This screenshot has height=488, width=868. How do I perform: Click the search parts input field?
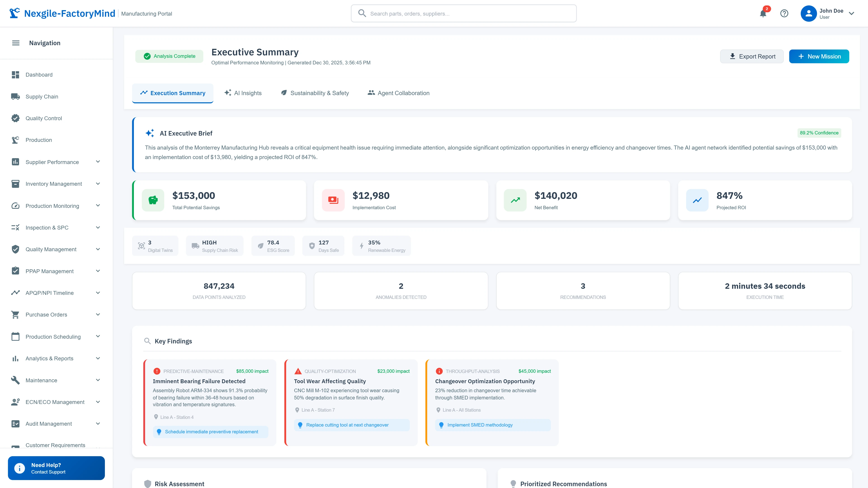pos(464,14)
